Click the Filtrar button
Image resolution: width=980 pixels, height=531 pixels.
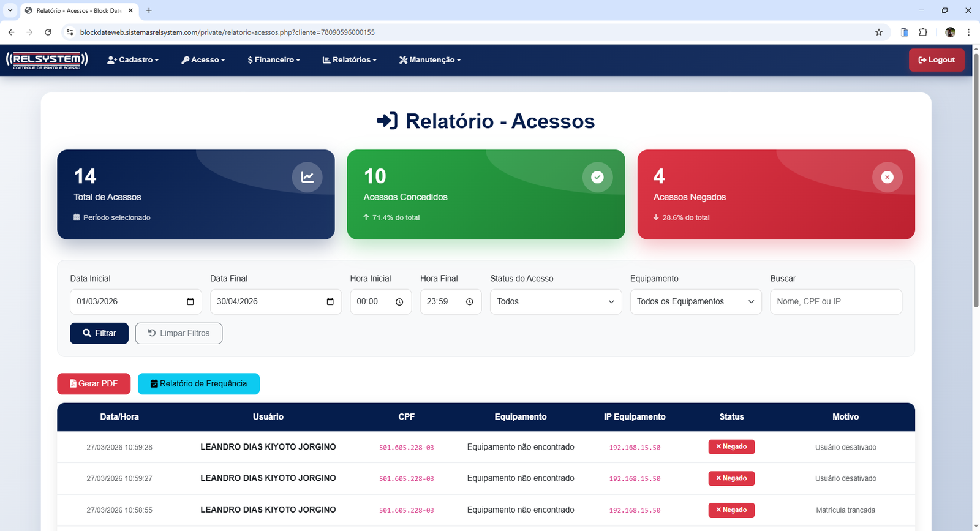pyautogui.click(x=99, y=333)
